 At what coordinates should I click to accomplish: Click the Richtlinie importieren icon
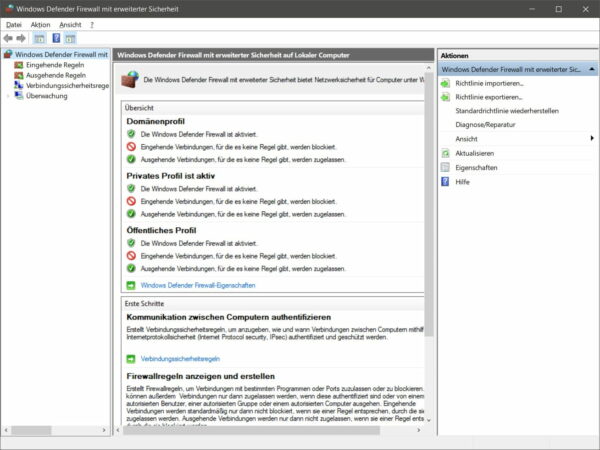[x=445, y=84]
